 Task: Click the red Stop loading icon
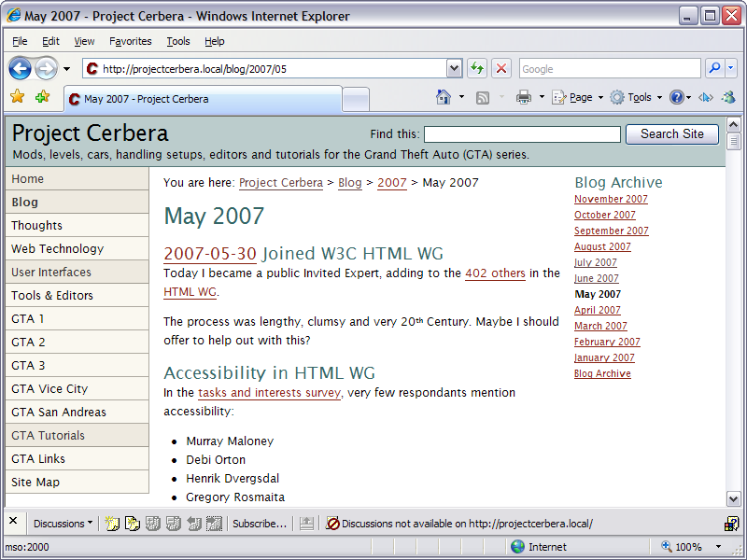(x=501, y=68)
